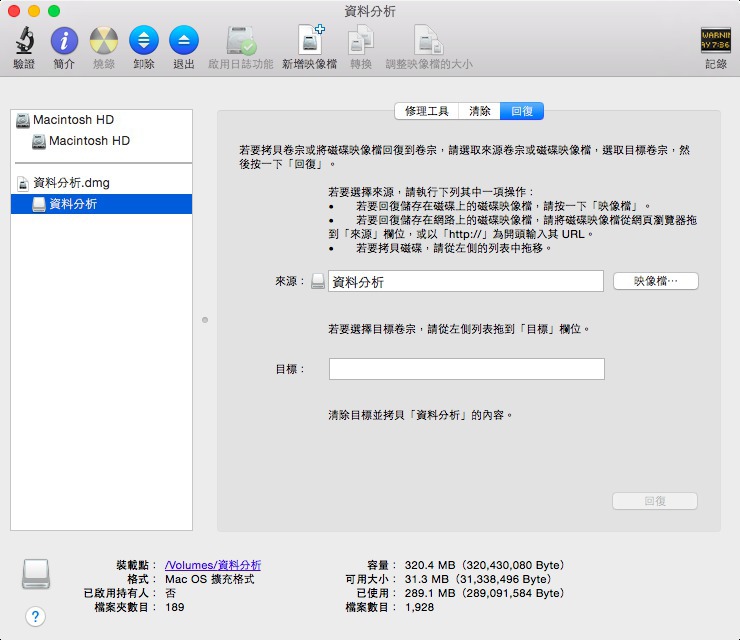The height and width of the screenshot is (640, 740).
Task: Click 啟用日誌功能 journaling icon
Action: tap(241, 40)
